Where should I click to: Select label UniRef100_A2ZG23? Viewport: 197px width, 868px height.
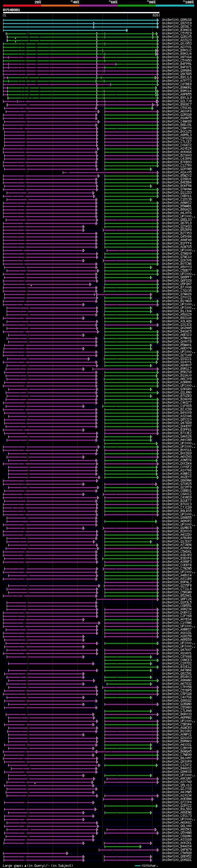pyautogui.click(x=177, y=40)
